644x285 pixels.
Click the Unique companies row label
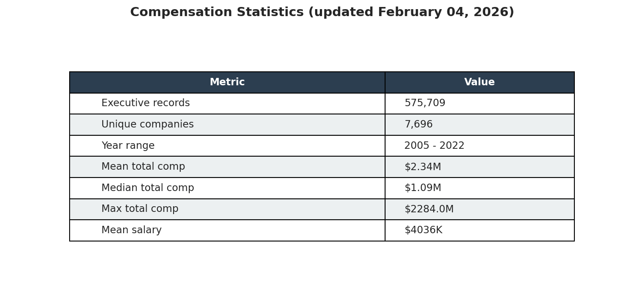148,125
